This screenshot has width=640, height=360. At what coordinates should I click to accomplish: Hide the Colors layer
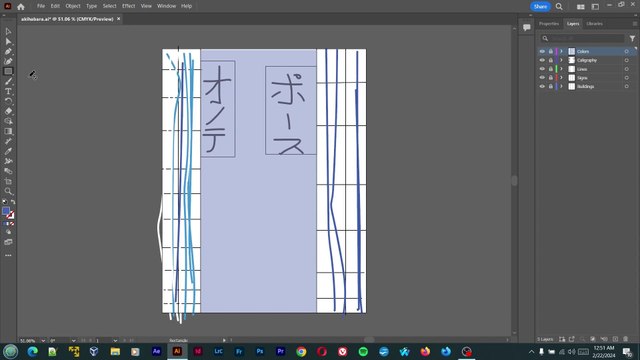click(542, 51)
